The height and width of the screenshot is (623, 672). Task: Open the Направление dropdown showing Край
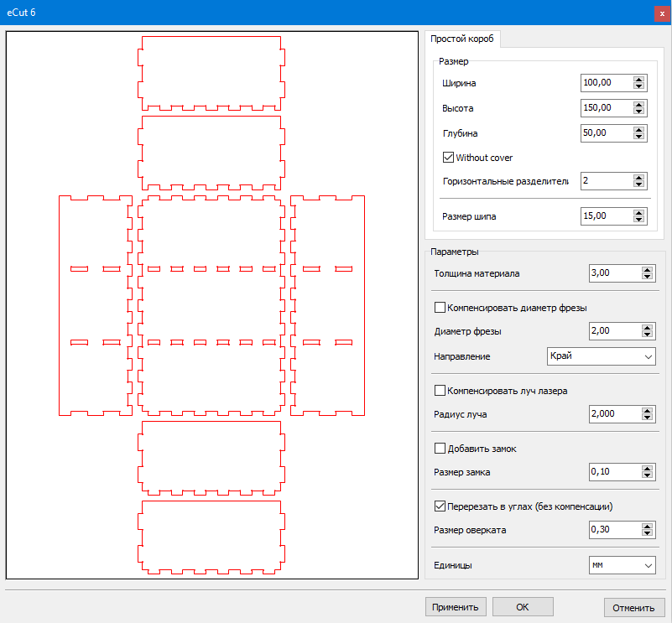[602, 356]
